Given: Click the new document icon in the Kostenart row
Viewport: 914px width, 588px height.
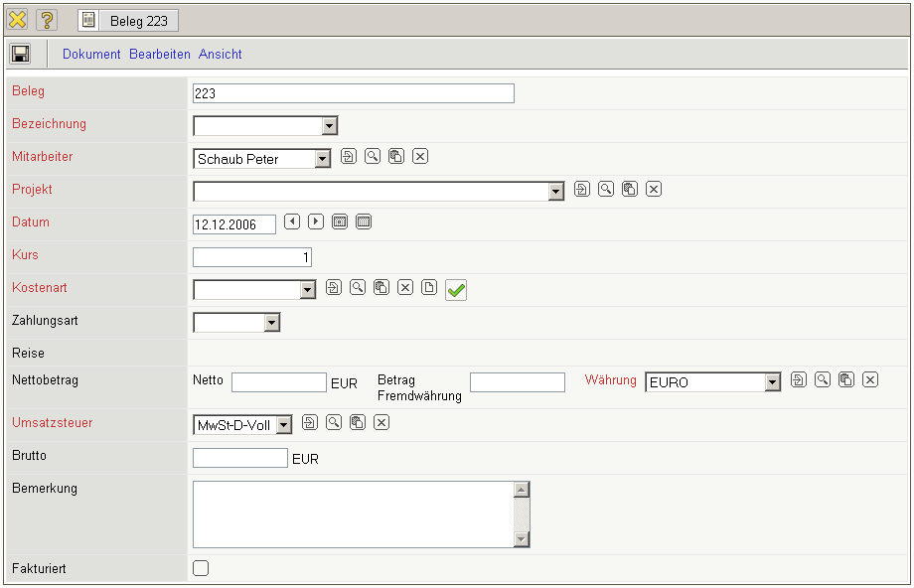Looking at the screenshot, I should [x=429, y=287].
